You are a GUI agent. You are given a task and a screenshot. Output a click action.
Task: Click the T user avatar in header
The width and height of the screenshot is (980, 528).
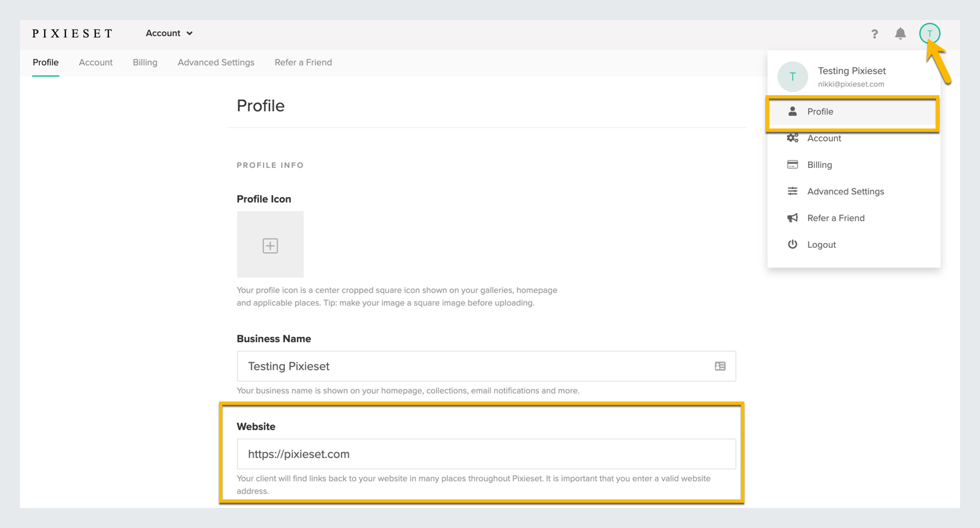pos(929,33)
